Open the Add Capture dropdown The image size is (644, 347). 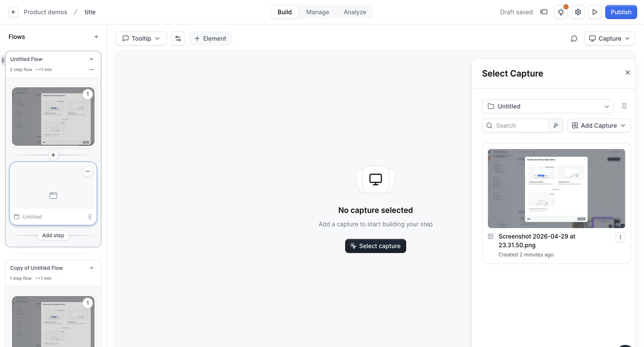tap(599, 125)
